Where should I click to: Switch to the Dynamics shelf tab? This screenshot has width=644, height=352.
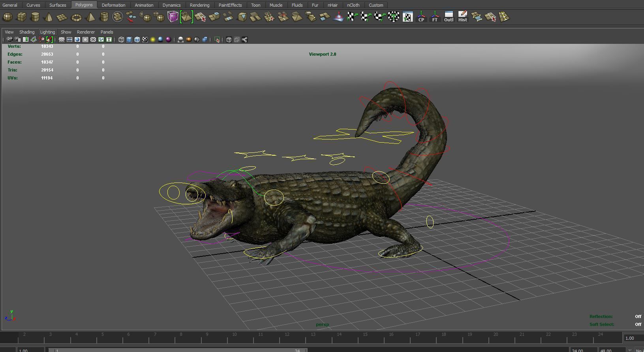click(171, 5)
